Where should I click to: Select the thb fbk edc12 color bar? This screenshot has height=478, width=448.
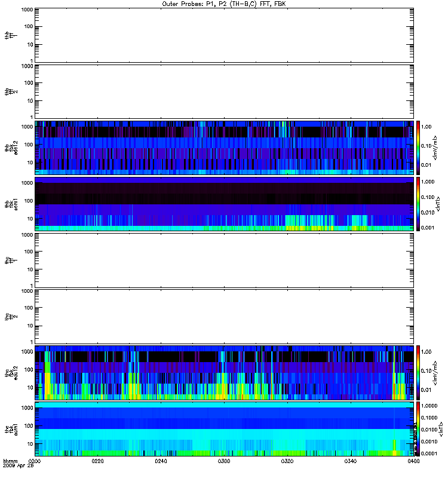coord(418,148)
